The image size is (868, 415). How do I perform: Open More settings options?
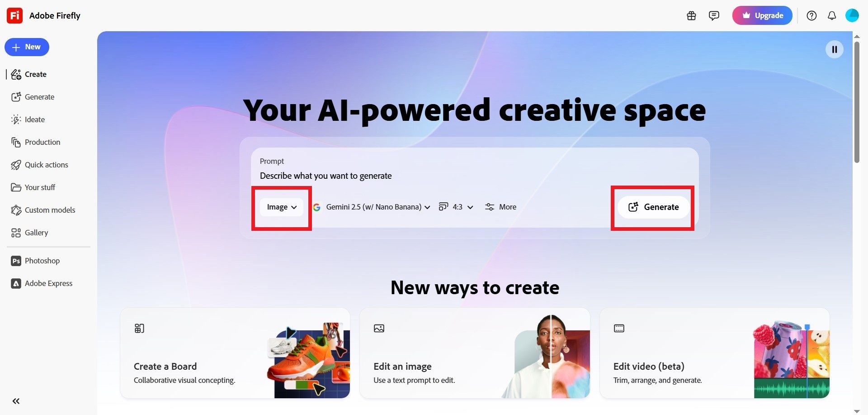[500, 207]
